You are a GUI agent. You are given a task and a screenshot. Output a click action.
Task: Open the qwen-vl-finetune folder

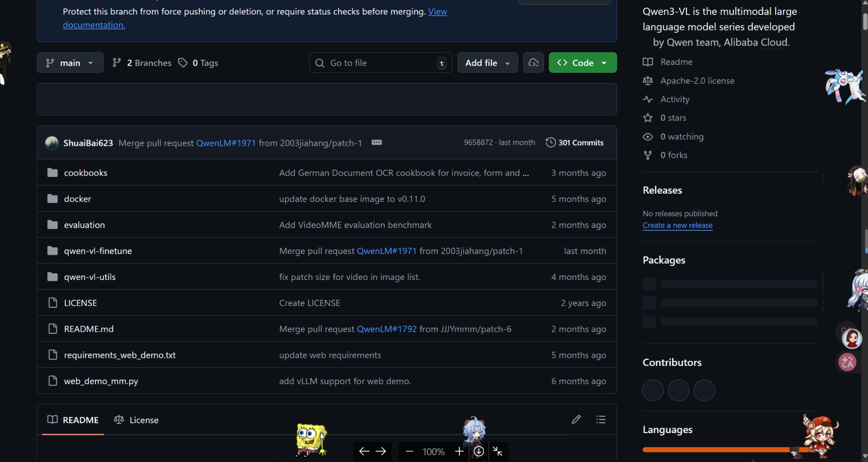click(98, 251)
